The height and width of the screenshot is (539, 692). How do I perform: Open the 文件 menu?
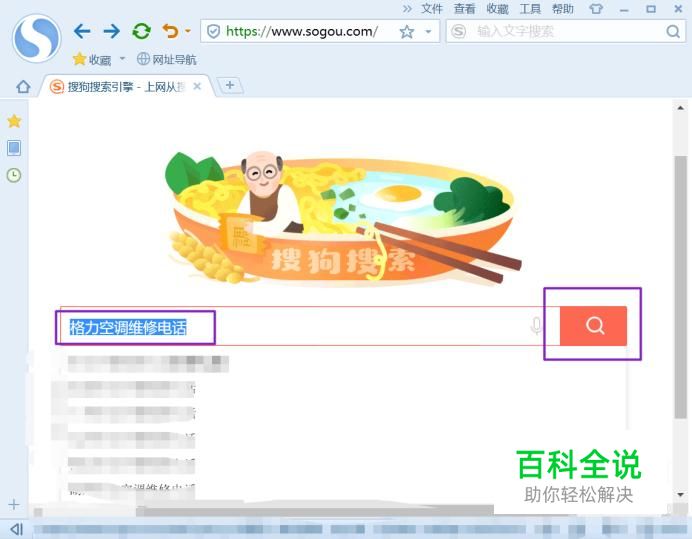432,9
